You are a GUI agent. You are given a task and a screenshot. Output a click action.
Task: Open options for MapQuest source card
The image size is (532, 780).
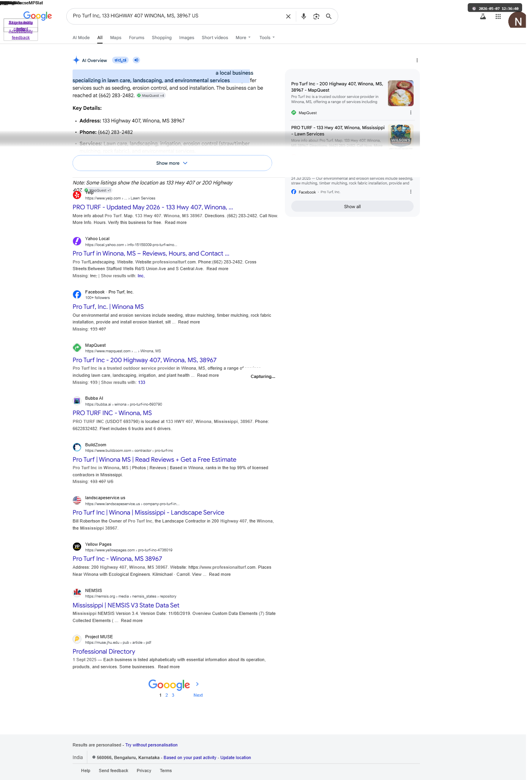(411, 113)
